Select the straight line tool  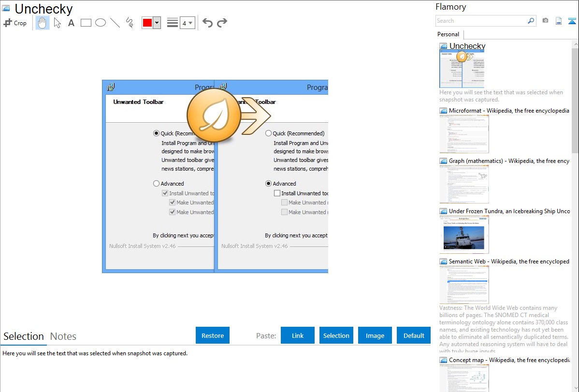coord(115,23)
